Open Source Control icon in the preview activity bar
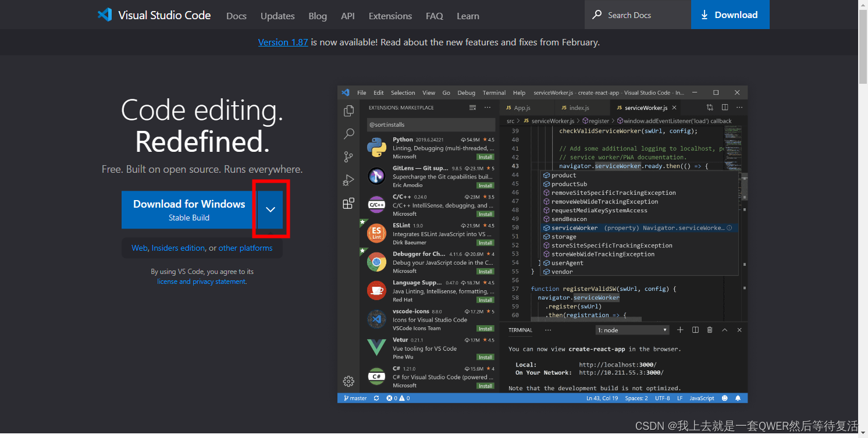This screenshot has width=868, height=438. click(x=348, y=156)
